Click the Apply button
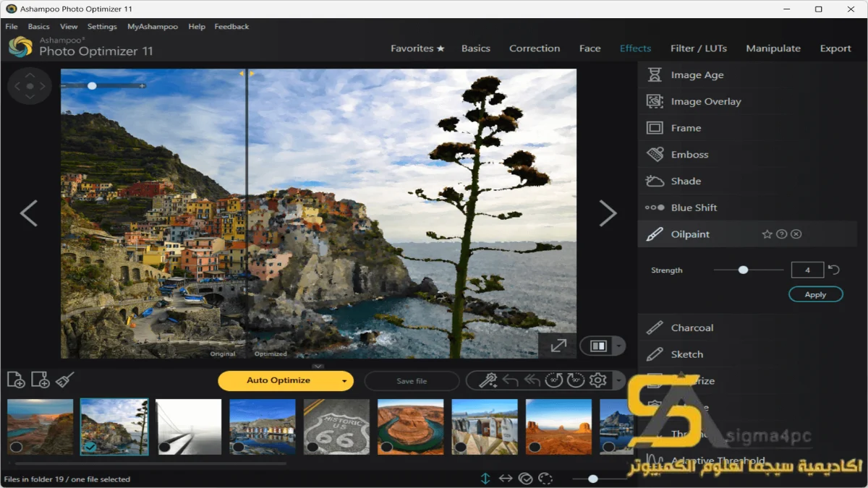The width and height of the screenshot is (868, 488). point(816,294)
